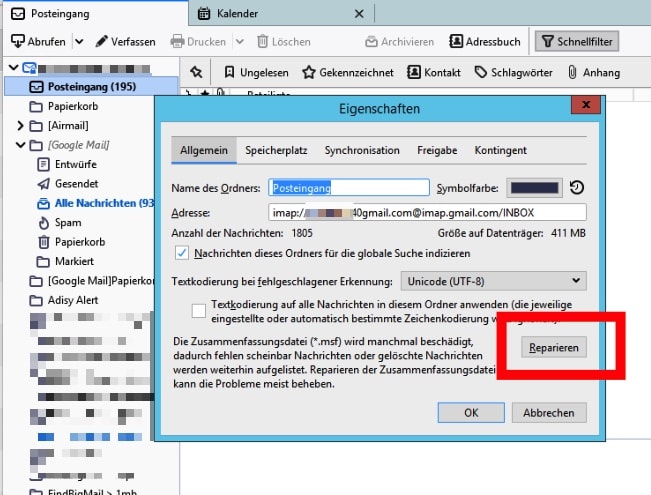651x495 pixels.
Task: Click the Abbrechen button
Action: 548,412
